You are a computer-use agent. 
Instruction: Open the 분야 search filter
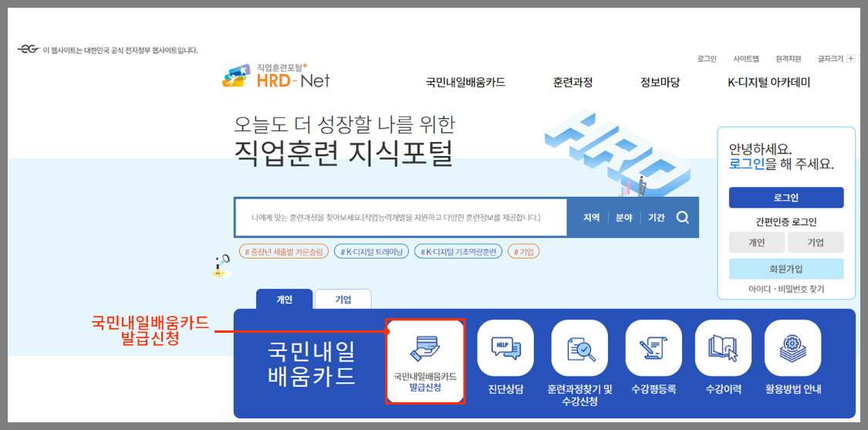coord(624,217)
